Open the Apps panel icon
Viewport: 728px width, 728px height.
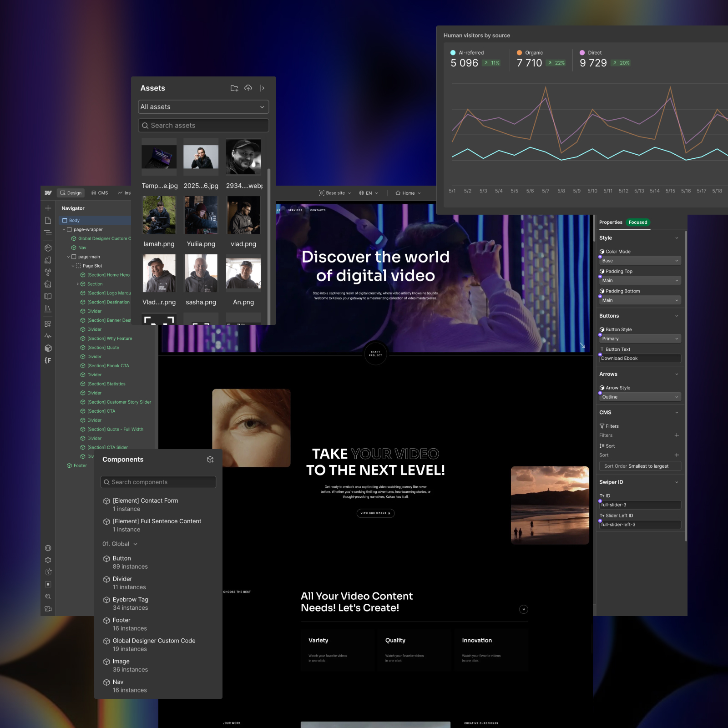48,324
